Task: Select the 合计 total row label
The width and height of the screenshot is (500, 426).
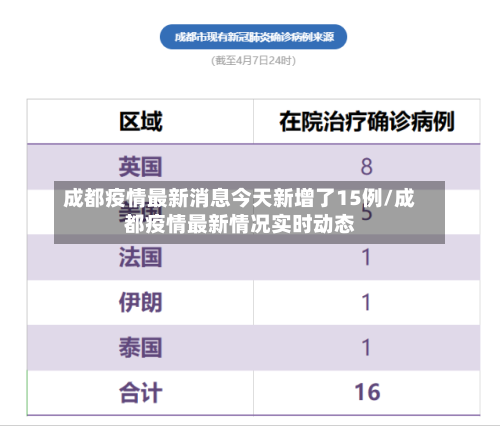Action: pos(141,393)
